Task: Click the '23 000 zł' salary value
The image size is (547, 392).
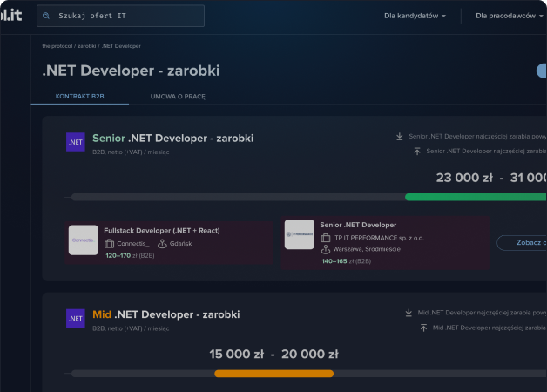Action: pyautogui.click(x=464, y=178)
